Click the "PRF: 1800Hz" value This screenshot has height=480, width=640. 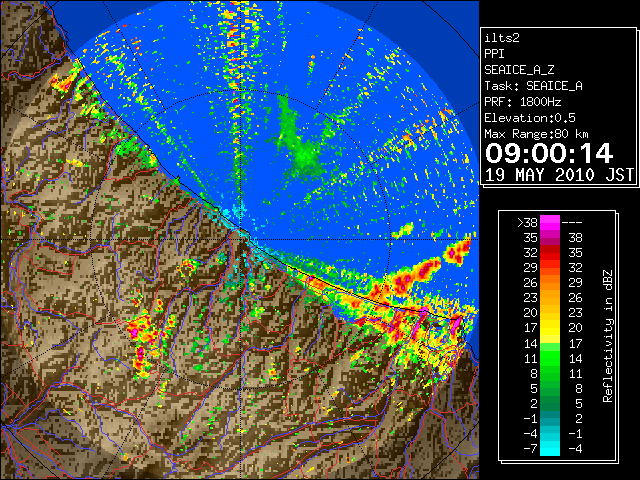(522, 102)
